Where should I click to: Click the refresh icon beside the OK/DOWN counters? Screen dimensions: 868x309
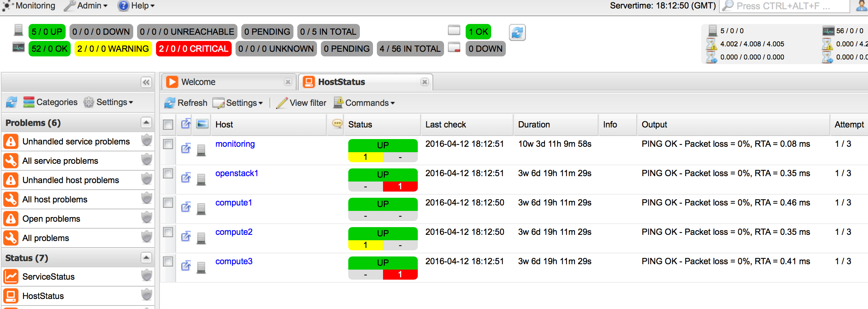[x=517, y=32]
